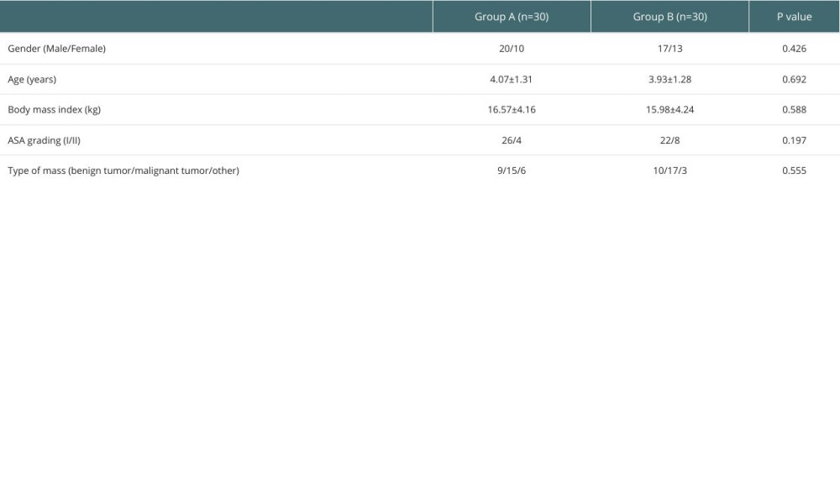The height and width of the screenshot is (504, 840).
Task: Select the BMI value 15.98±4.24
Action: click(x=669, y=110)
